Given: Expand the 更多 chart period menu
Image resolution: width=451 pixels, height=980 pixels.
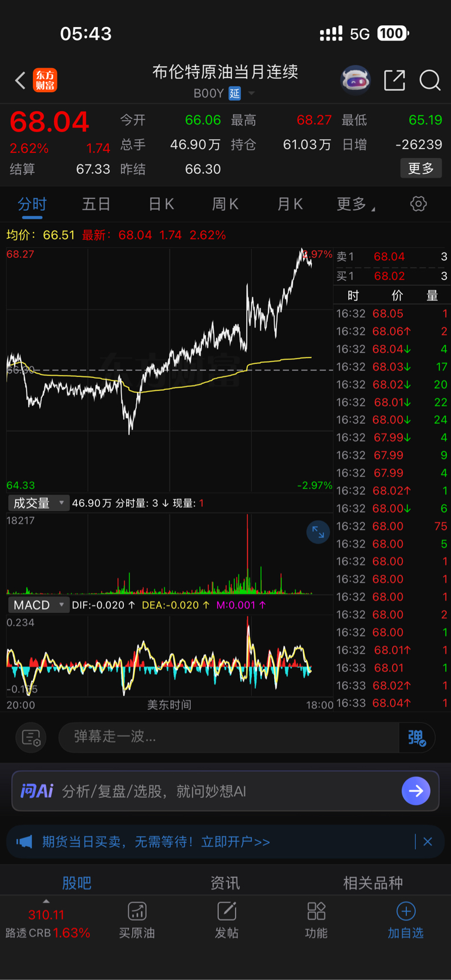Looking at the screenshot, I should coord(356,204).
